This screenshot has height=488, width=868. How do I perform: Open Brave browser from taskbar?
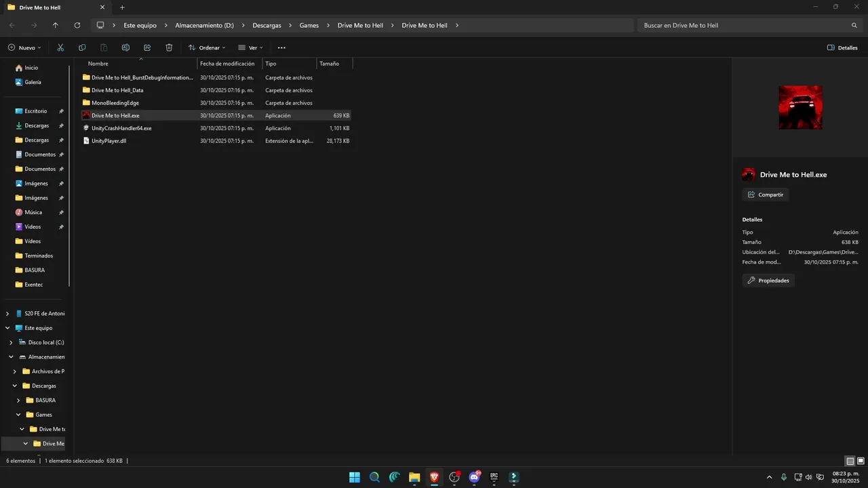(435, 477)
